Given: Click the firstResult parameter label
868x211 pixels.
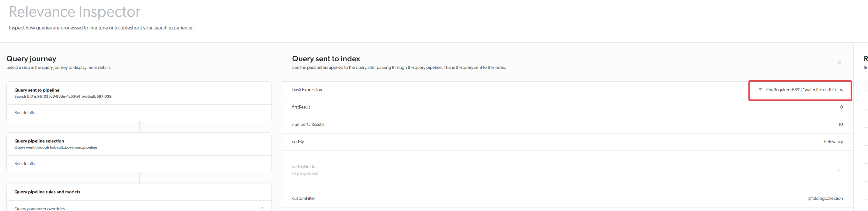Looking at the screenshot, I should 301,107.
